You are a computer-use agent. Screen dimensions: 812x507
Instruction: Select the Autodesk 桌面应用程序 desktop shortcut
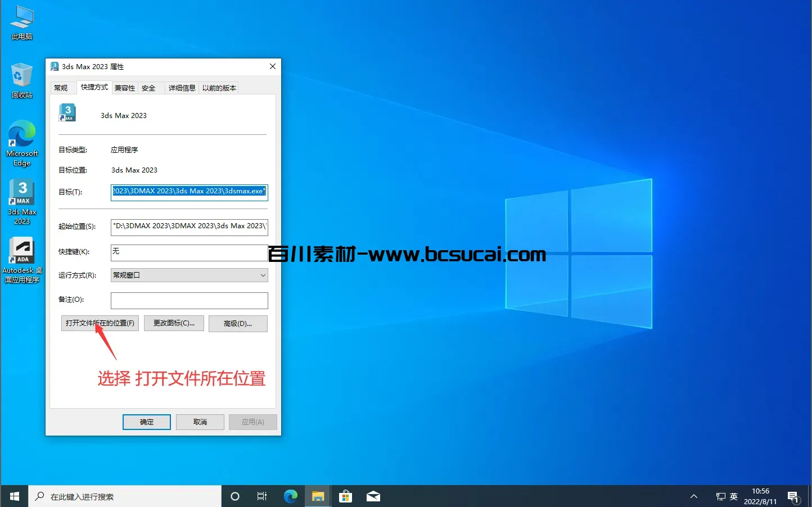click(x=22, y=260)
